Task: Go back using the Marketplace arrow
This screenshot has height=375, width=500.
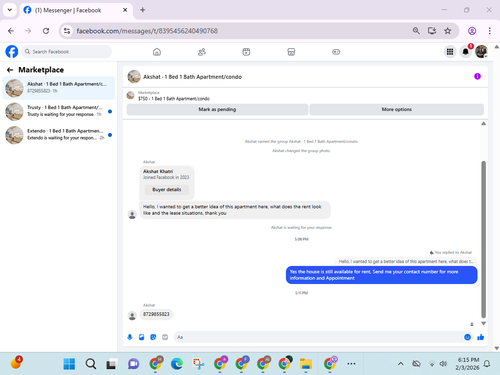Action: pos(10,70)
